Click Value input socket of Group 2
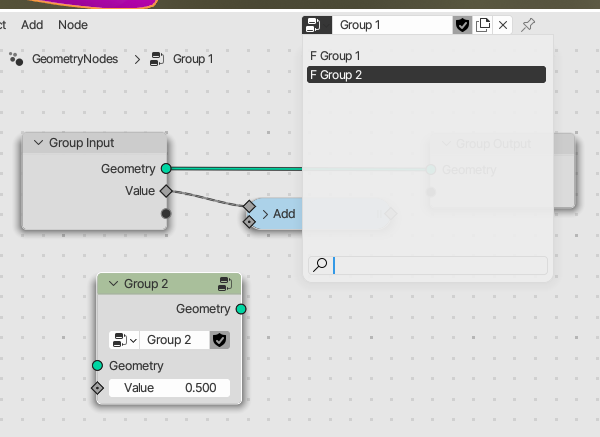This screenshot has width=600, height=437. 98,388
